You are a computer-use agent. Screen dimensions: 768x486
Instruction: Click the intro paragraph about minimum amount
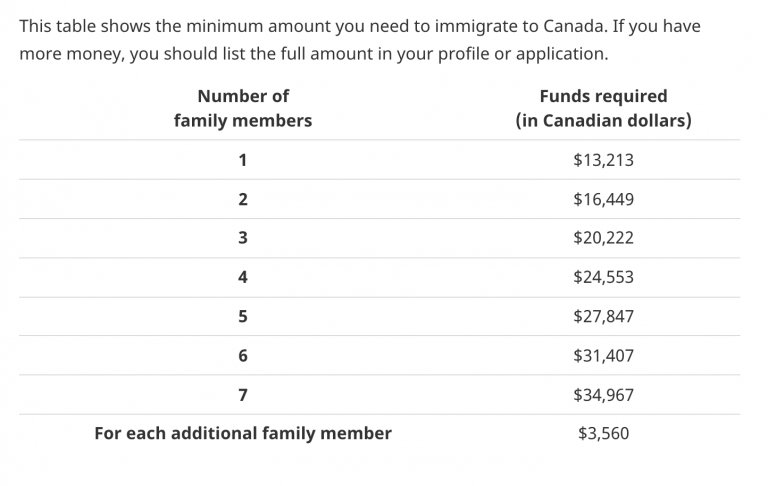360,40
